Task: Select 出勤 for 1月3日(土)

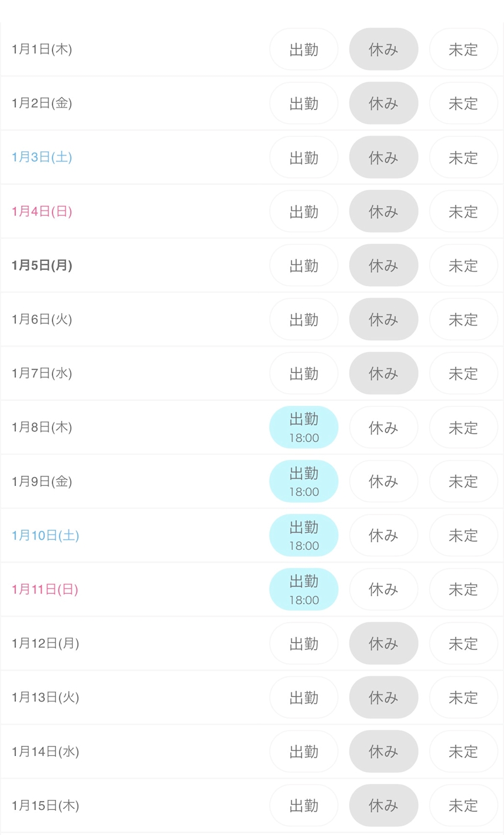Action: click(304, 157)
